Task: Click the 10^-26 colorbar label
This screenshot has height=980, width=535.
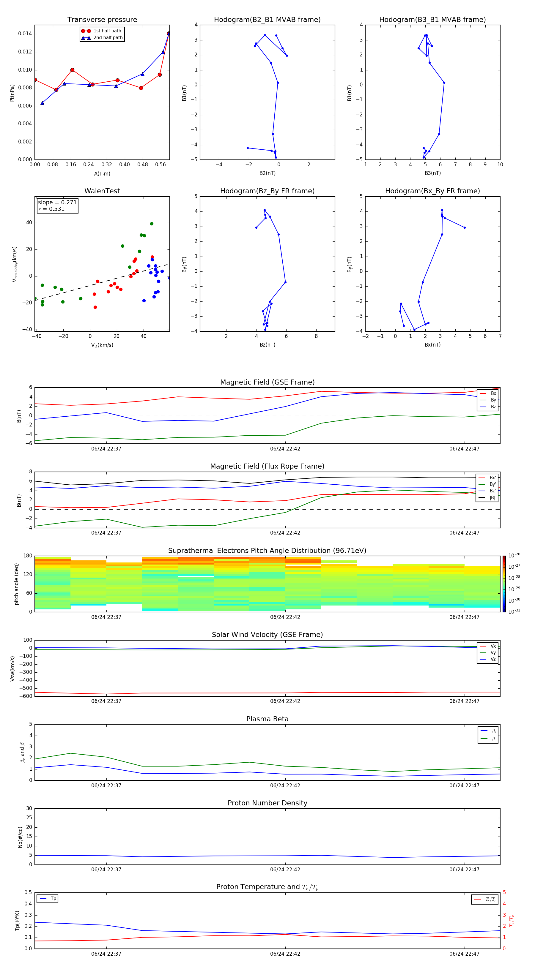Action: click(514, 556)
